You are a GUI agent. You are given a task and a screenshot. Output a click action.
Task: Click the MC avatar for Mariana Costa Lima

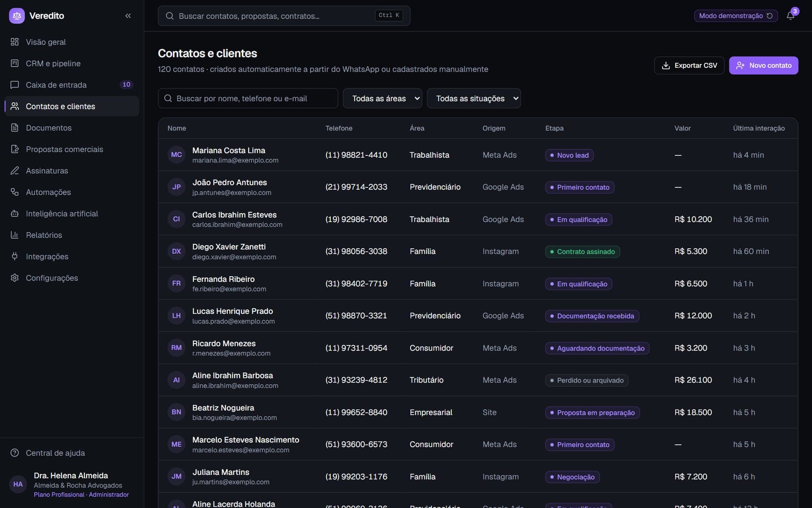pyautogui.click(x=176, y=155)
